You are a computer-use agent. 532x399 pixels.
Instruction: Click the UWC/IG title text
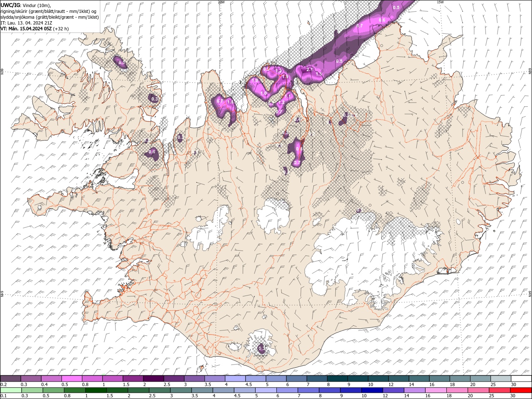(10, 5)
